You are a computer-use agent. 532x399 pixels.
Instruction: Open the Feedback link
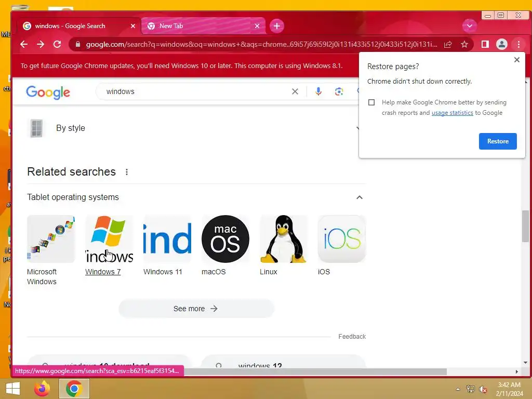click(x=352, y=336)
